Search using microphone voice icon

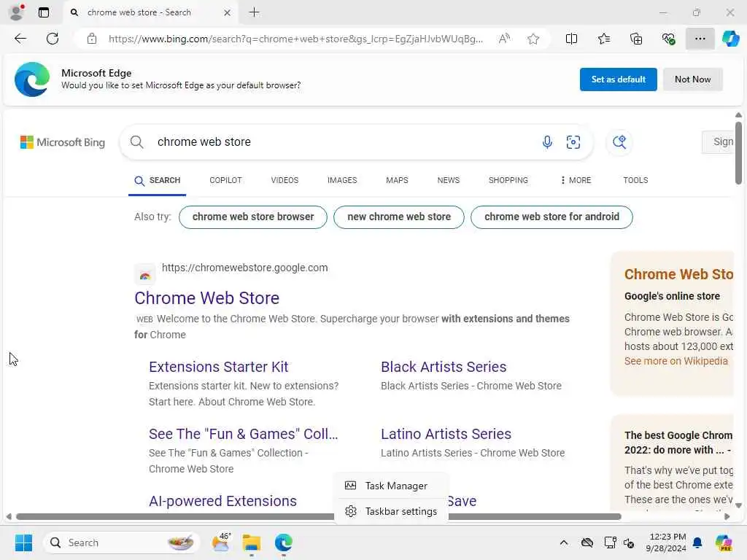click(547, 142)
